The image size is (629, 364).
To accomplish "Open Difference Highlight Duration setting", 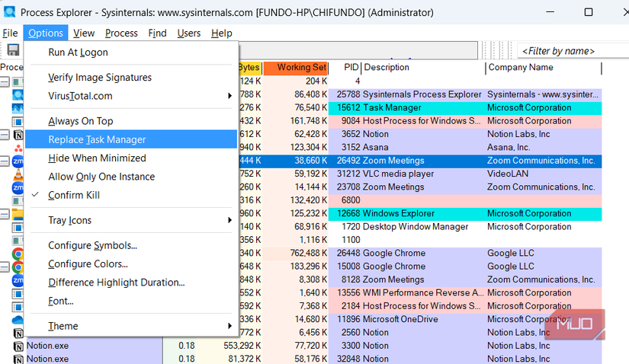I will tap(131, 282).
